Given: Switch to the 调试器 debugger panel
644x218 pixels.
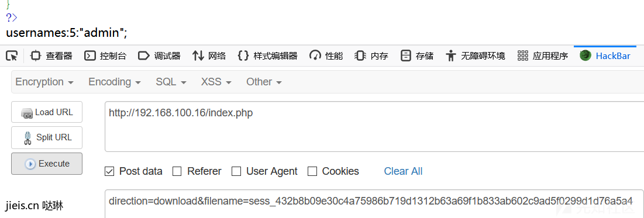Looking at the screenshot, I should [x=159, y=56].
